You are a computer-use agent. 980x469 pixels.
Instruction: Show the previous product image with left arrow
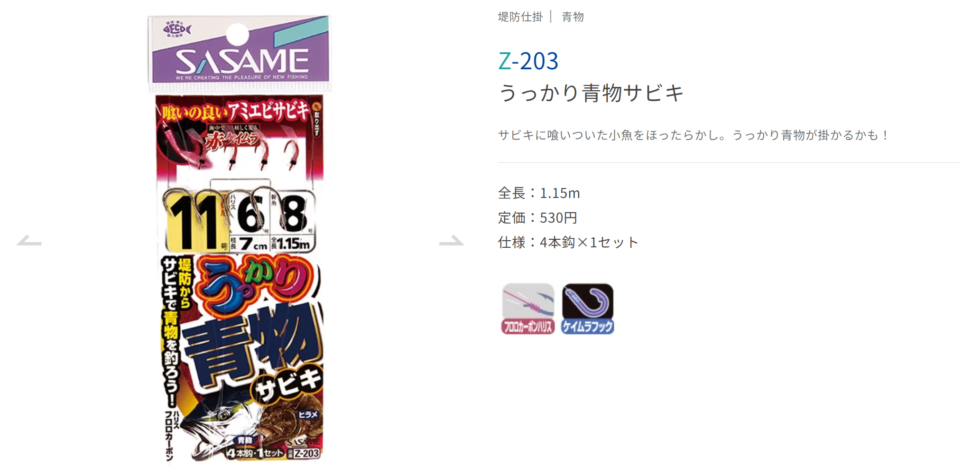(29, 240)
